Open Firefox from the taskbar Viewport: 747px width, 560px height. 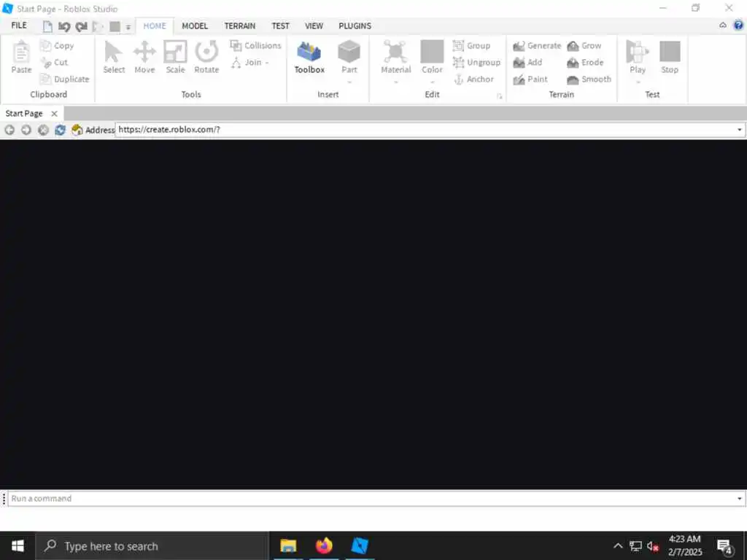(324, 545)
